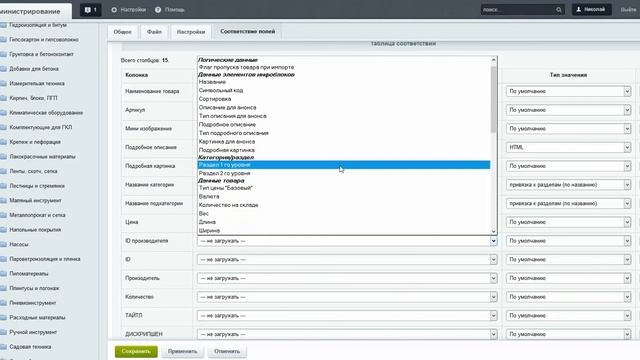This screenshot has width=640, height=360.
Task: Click folder icon of Лакокрасочные материалы
Action: click(x=3, y=157)
